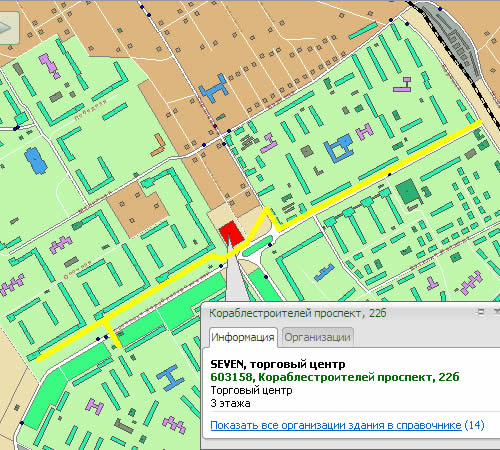Close the building info popup
The width and height of the screenshot is (500, 450).
tap(497, 312)
